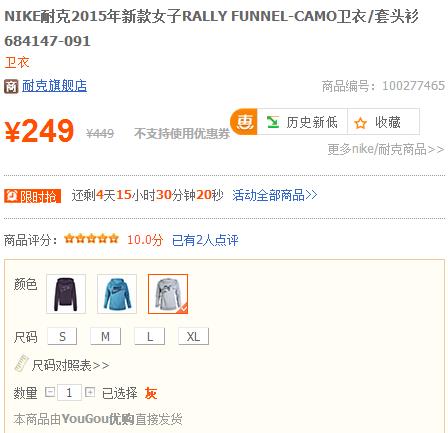
Task: Select the blue hoodie color thumbnail
Action: pyautogui.click(x=117, y=294)
